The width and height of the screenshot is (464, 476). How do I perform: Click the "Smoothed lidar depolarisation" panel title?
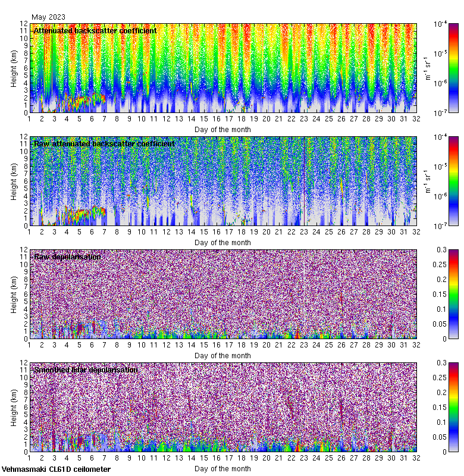pyautogui.click(x=86, y=370)
